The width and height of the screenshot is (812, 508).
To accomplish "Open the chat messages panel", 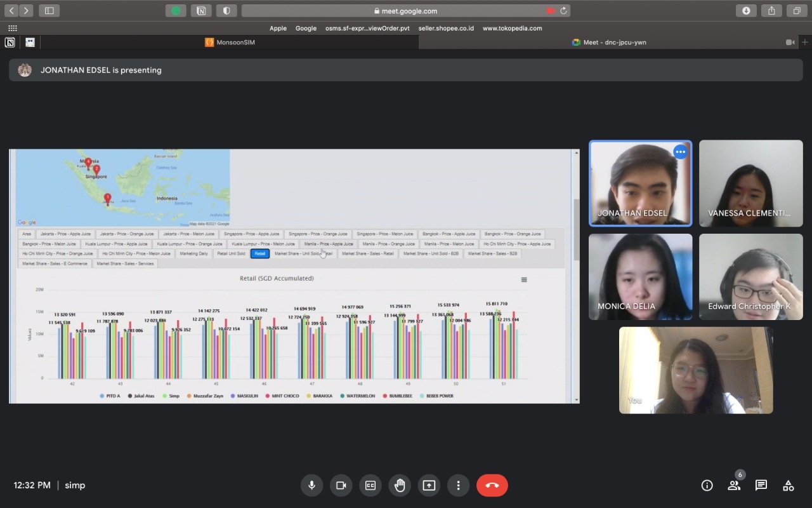I will pos(761,485).
